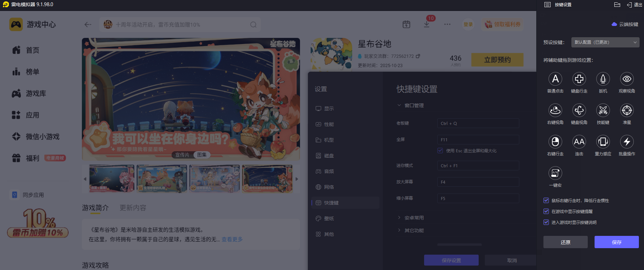Open the calendar check-in icon
Screen dimensions: 644x270
click(x=406, y=25)
